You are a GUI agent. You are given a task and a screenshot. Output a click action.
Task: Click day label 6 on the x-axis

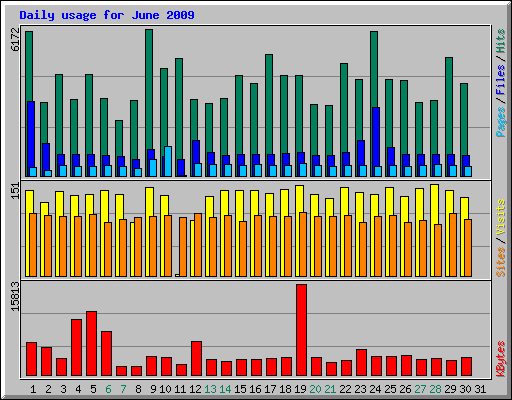108,389
